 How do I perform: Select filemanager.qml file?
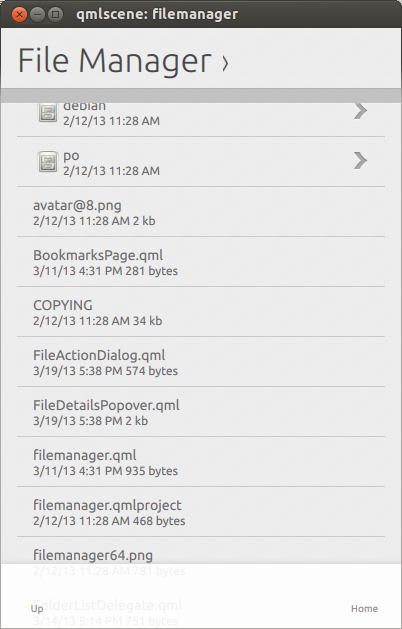point(201,462)
